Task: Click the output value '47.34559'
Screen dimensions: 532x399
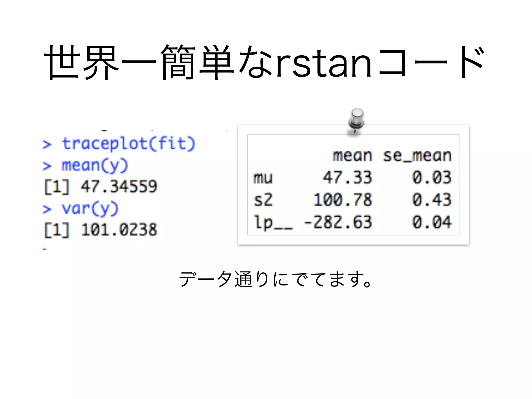Action: (x=119, y=187)
